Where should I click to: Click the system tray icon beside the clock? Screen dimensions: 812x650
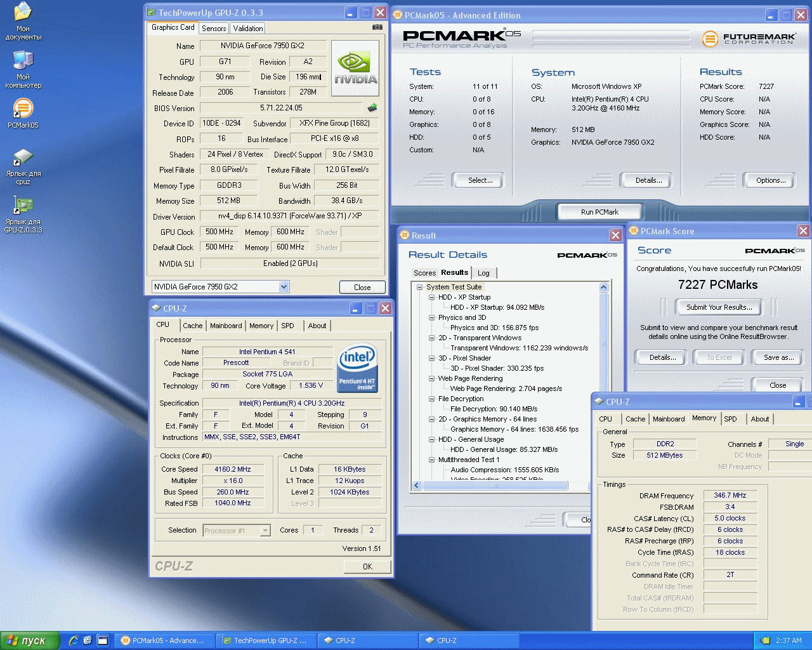pyautogui.click(x=766, y=640)
